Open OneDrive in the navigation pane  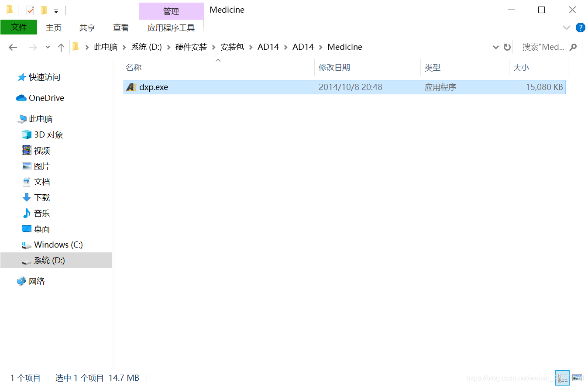tap(46, 98)
